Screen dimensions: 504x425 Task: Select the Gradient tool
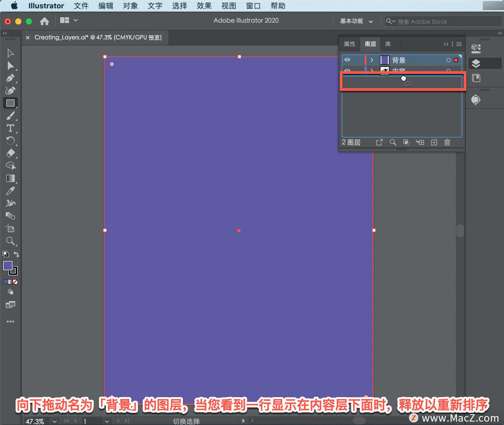(x=10, y=178)
